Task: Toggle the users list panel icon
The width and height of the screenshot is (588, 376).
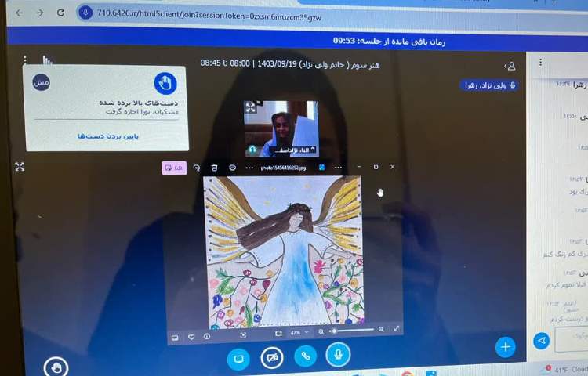Action: pos(510,67)
